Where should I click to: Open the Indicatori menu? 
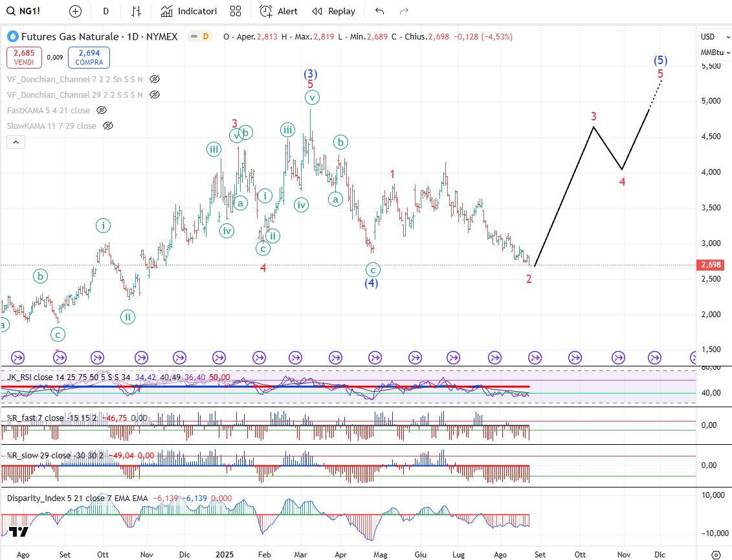[189, 11]
